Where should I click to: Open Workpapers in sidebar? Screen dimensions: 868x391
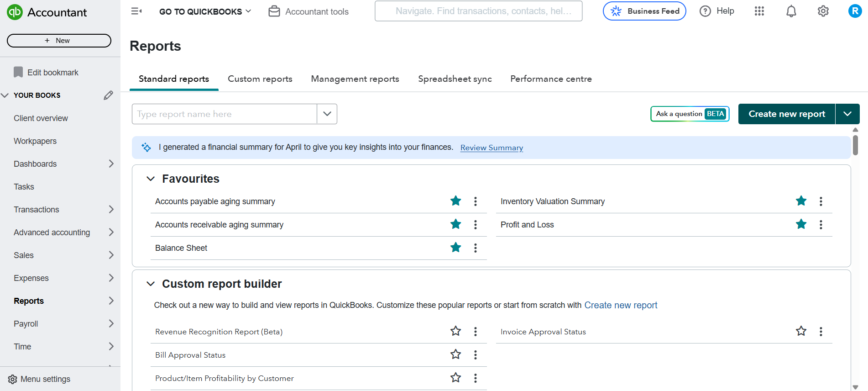point(35,141)
